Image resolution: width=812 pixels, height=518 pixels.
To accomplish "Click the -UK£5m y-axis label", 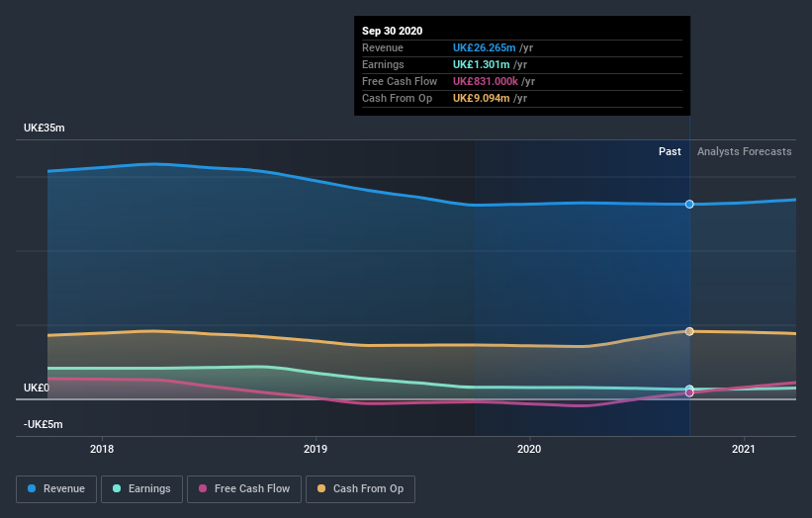I will pos(43,424).
